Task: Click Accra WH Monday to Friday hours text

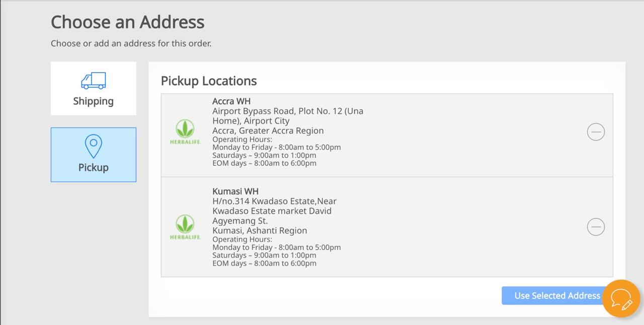Action: point(277,148)
